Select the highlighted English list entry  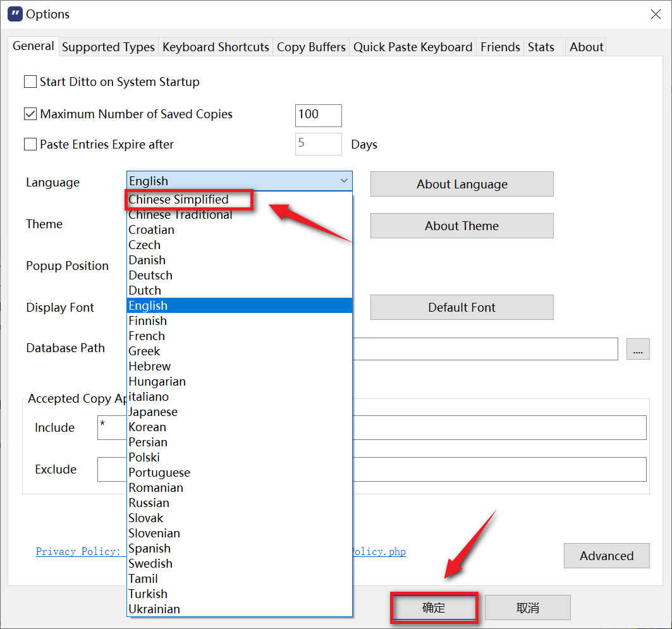point(240,305)
